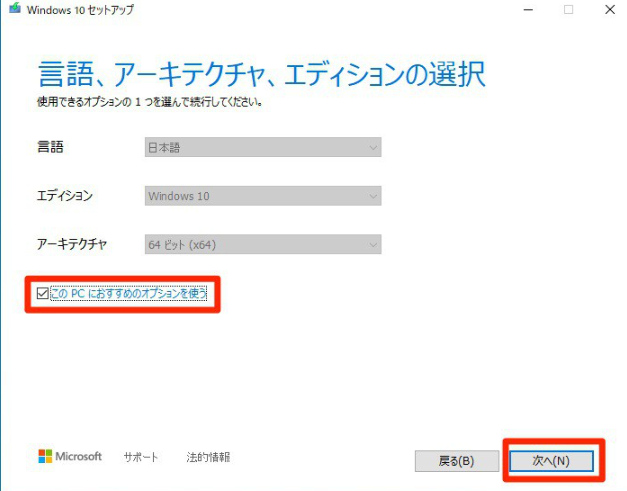Open the アーキテクチャ dropdown showing 64 ビット (x64)
The width and height of the screenshot is (627, 491).
(263, 244)
